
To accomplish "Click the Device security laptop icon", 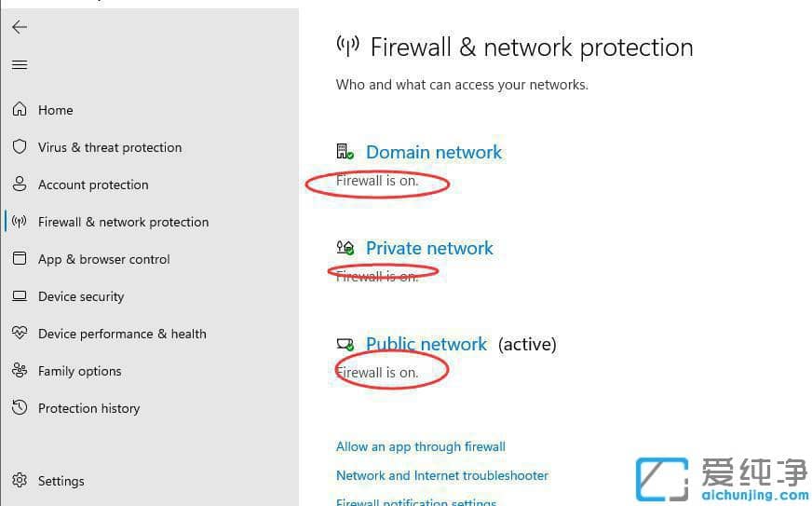I will (x=20, y=296).
